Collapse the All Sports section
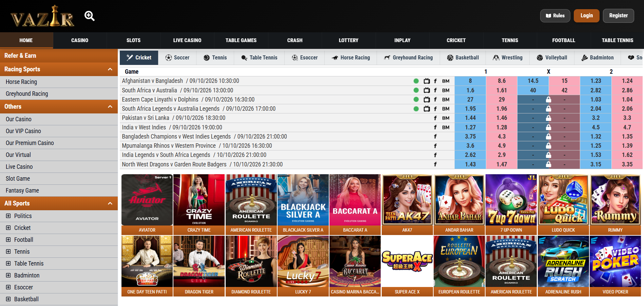Viewport: 644px width, 306px height. coord(110,203)
